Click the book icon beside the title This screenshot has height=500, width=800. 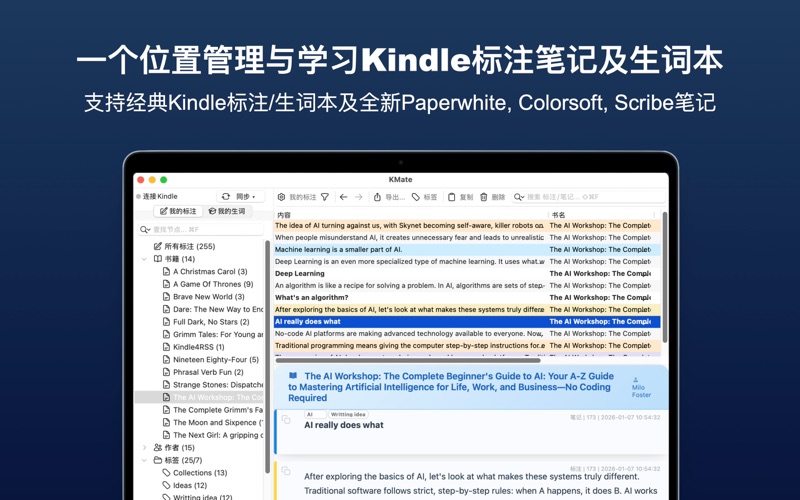coord(293,376)
